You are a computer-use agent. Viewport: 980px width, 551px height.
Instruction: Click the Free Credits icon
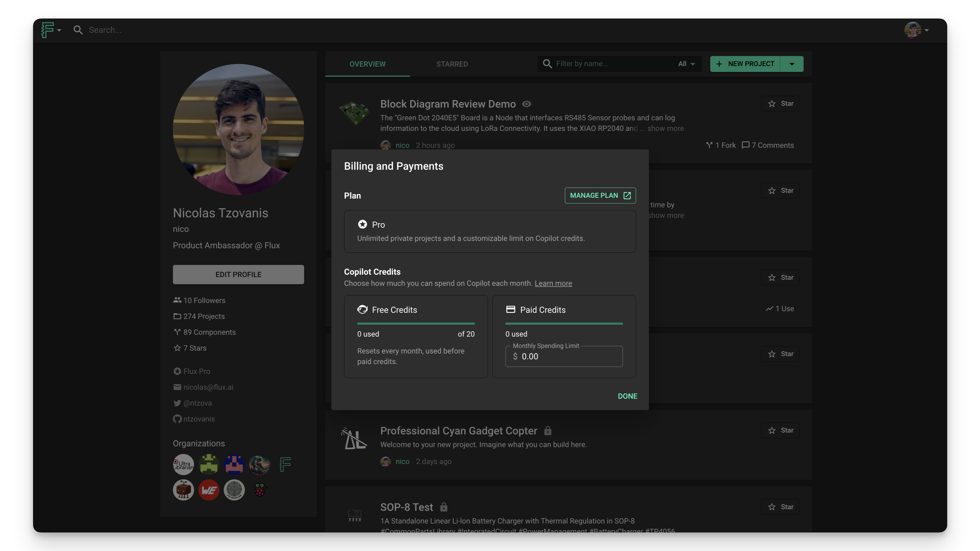(362, 310)
